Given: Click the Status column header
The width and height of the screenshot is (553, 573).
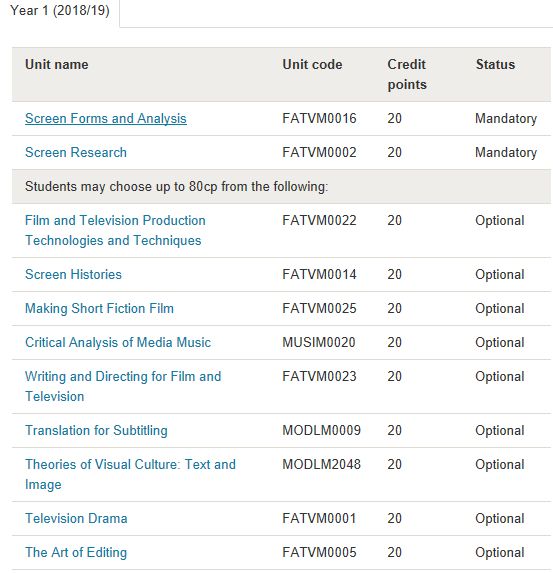Looking at the screenshot, I should 495,65.
